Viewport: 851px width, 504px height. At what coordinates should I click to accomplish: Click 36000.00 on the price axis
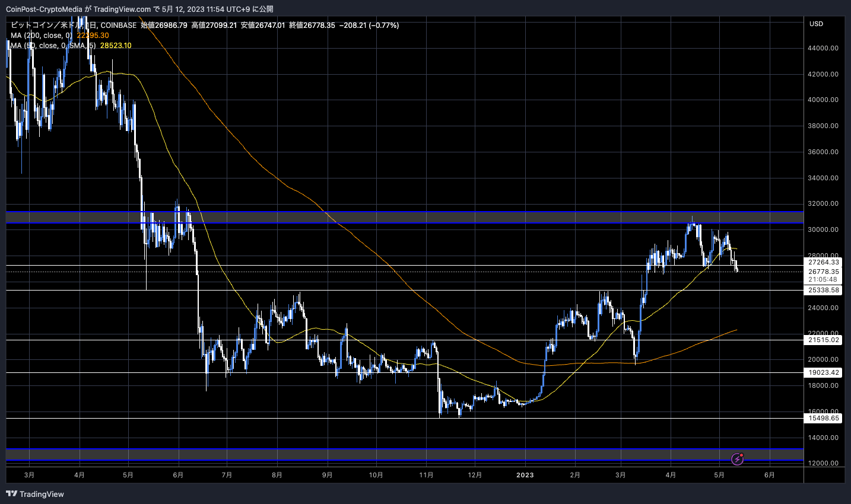(x=823, y=152)
